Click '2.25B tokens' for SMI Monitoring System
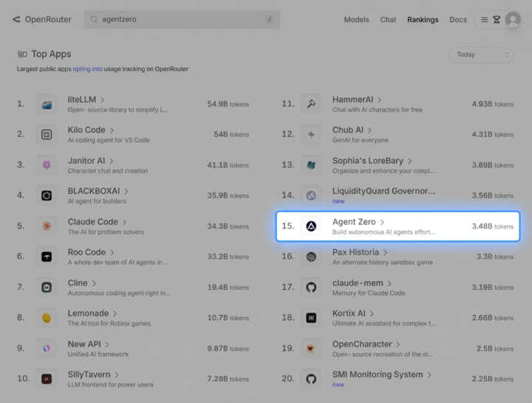 [493, 379]
